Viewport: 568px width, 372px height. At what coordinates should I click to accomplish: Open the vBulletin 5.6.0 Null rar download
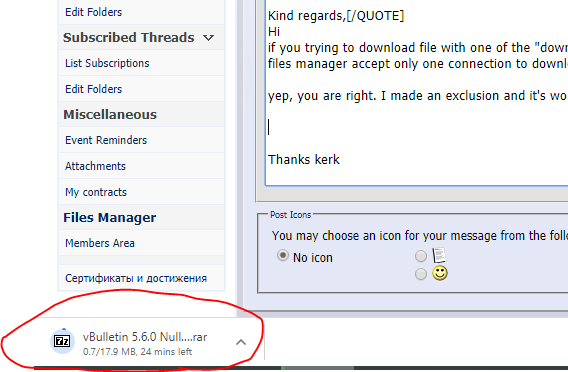145,337
